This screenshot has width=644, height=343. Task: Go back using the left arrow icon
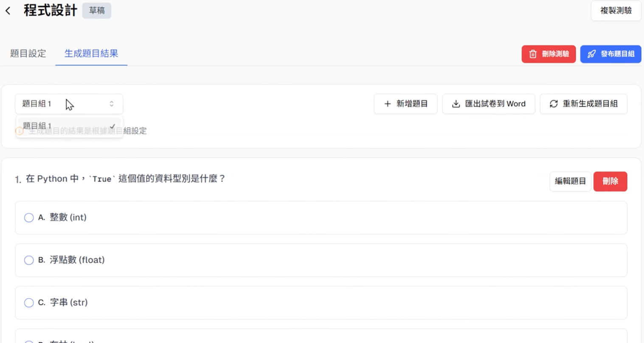[8, 11]
